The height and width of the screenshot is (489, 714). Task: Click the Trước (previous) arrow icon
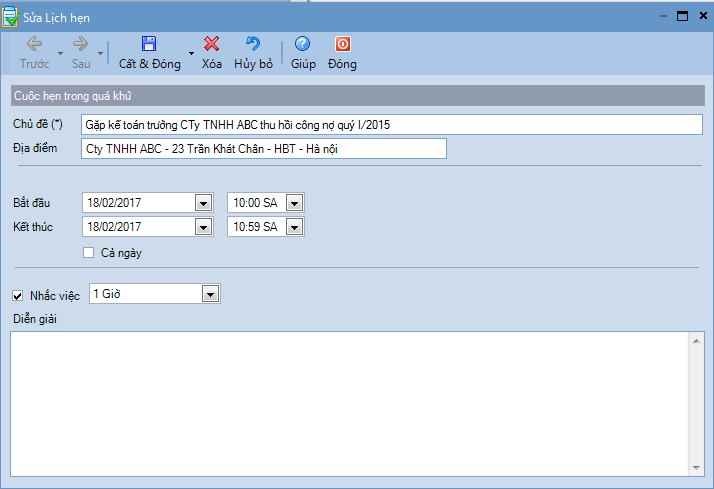pyautogui.click(x=34, y=44)
